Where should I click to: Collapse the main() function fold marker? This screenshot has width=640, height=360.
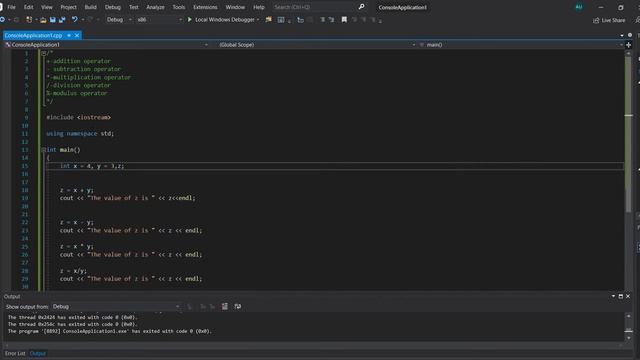click(x=44, y=150)
